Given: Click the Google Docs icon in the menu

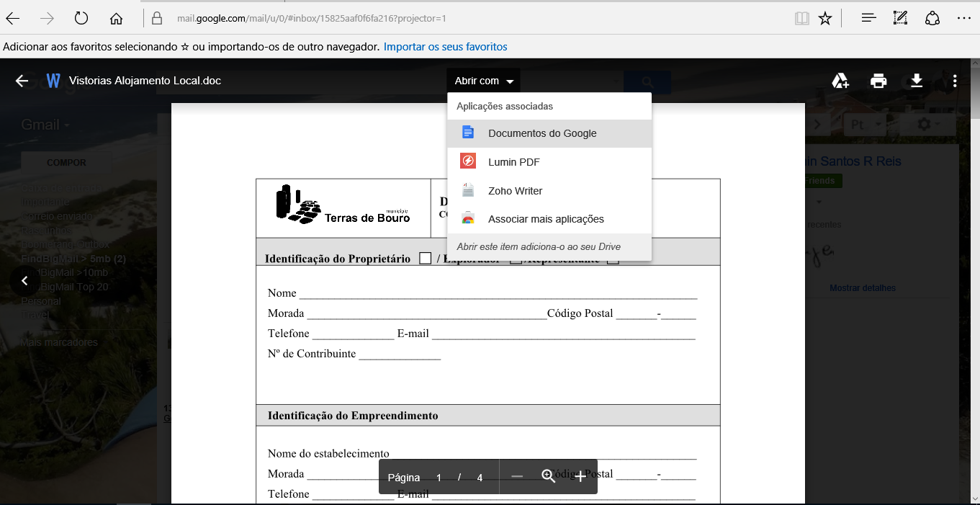Looking at the screenshot, I should click(x=468, y=133).
